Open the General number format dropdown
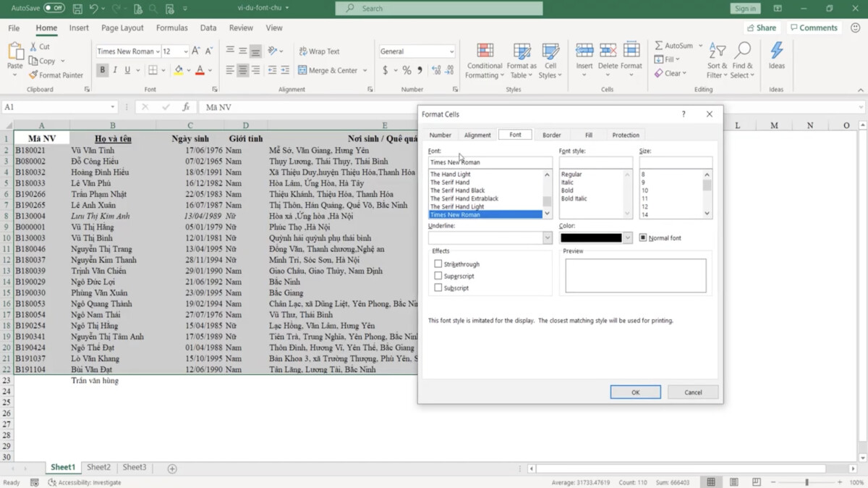This screenshot has height=488, width=868. 451,51
